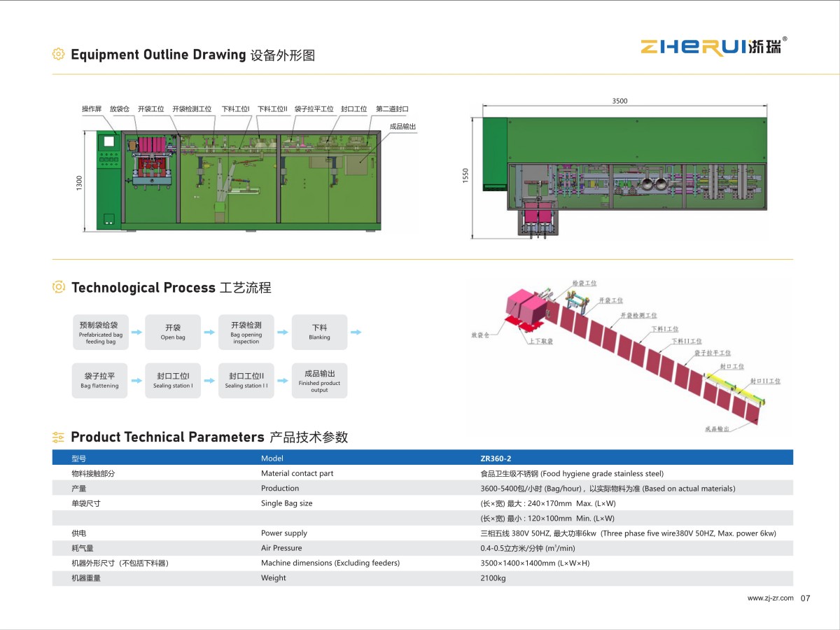Click the gear icon beside Equipment Outline Drawing

coord(59,54)
